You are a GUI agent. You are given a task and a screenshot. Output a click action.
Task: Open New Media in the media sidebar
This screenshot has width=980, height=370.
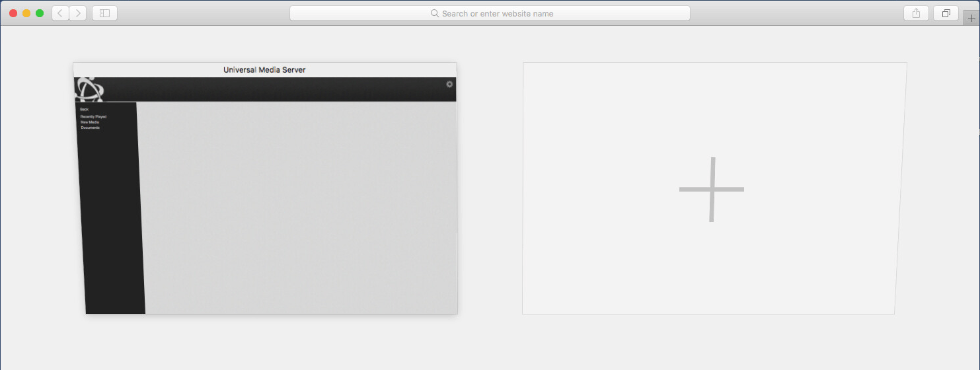point(90,122)
